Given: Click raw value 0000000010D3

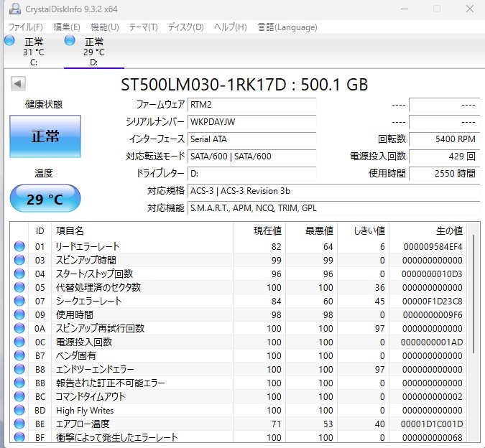Looking at the screenshot, I should point(432,274).
